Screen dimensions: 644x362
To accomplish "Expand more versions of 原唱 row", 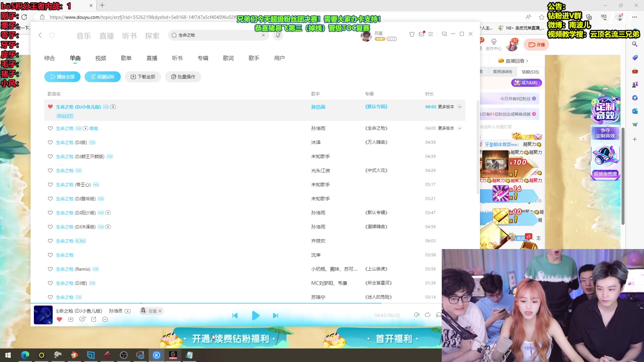I will click(460, 128).
